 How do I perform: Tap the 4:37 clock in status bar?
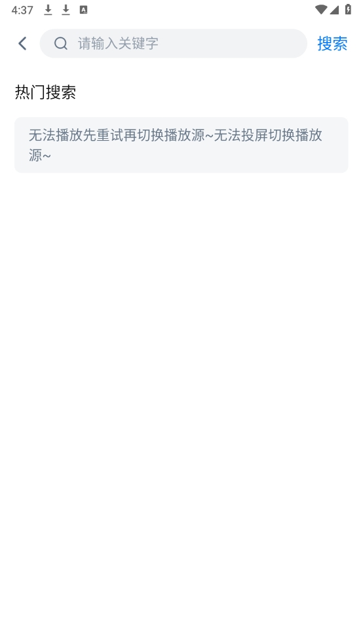tap(22, 10)
